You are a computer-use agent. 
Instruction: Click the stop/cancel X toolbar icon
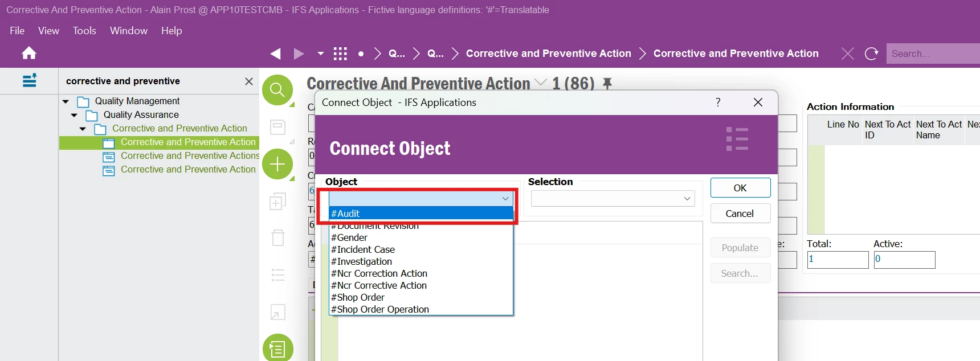coord(848,54)
